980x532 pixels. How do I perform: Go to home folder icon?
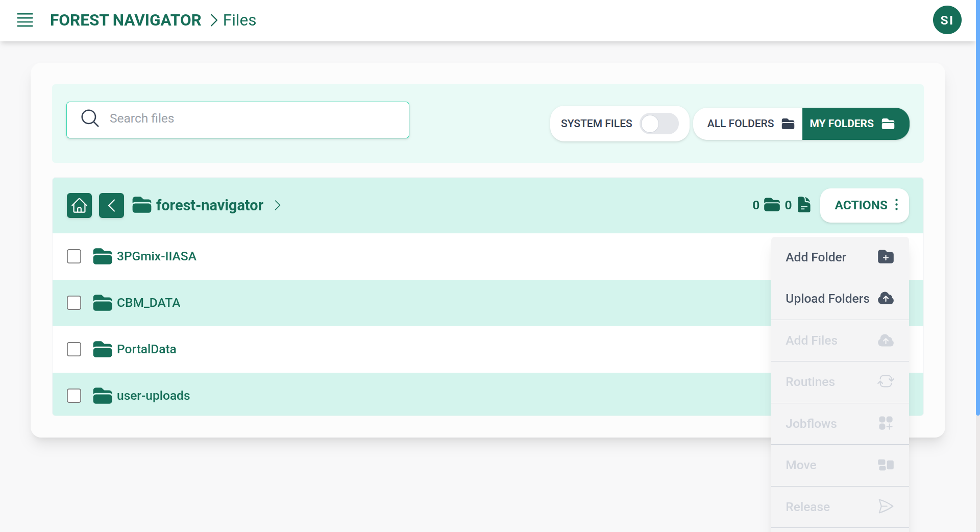(79, 205)
